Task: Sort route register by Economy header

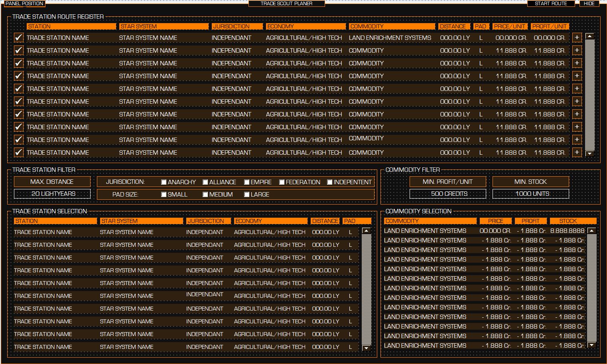Action: 306,26
